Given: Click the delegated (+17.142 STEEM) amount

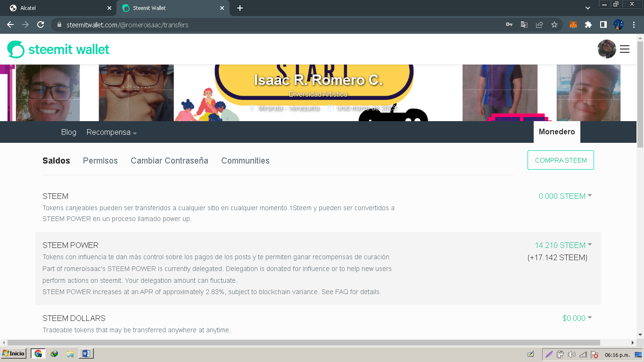Looking at the screenshot, I should [557, 258].
